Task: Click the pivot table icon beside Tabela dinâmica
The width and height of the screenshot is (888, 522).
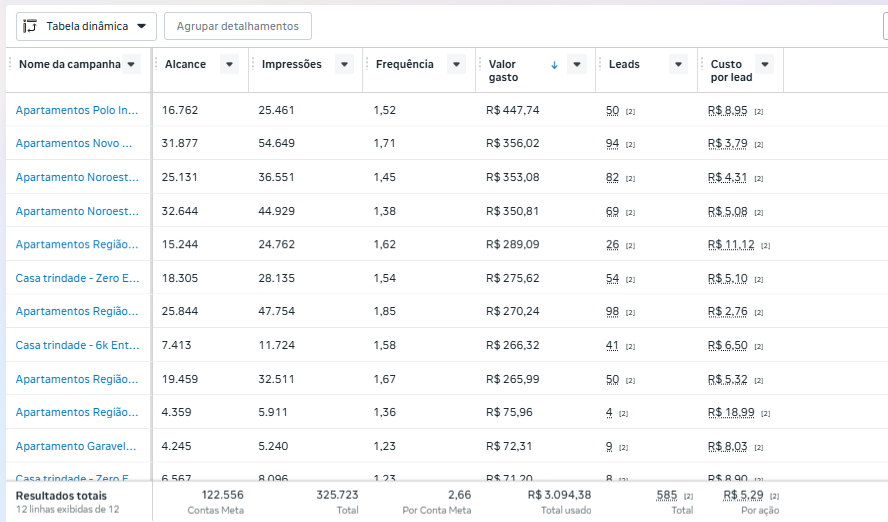Action: 30,27
